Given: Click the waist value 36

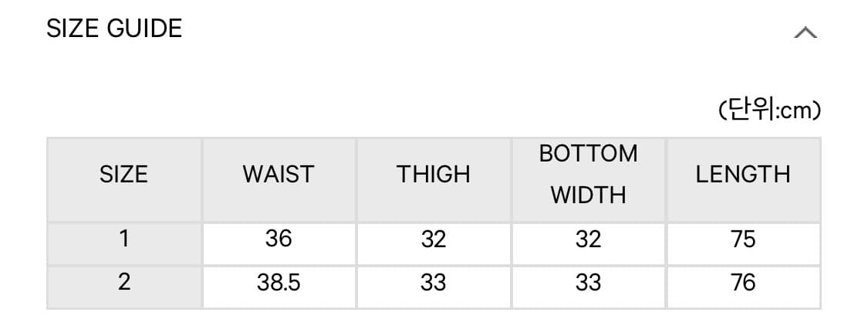Looking at the screenshot, I should tap(279, 239).
